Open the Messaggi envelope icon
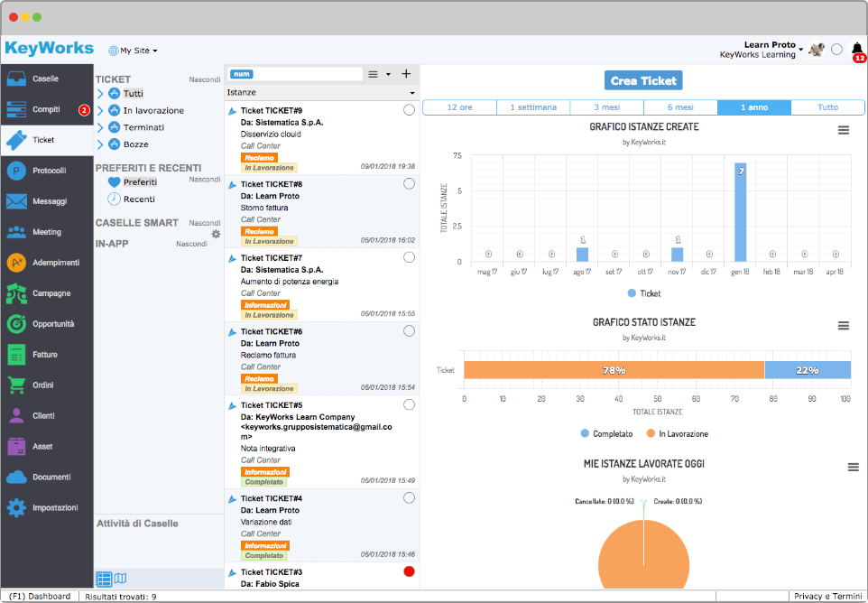The image size is (868, 603). [16, 201]
